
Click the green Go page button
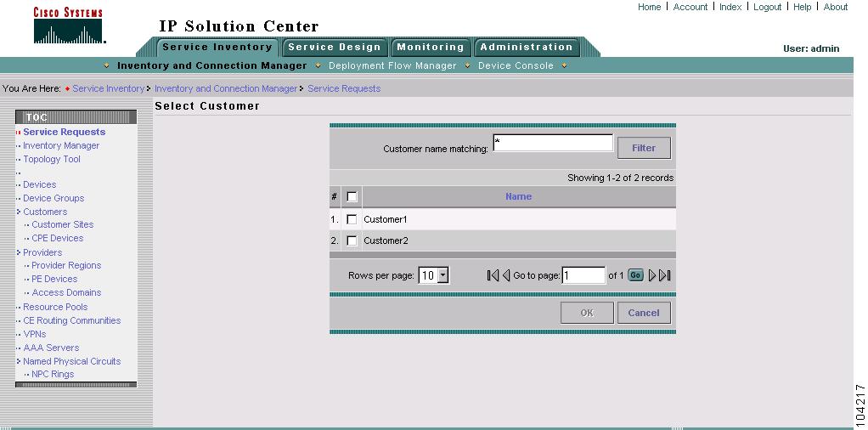[635, 275]
